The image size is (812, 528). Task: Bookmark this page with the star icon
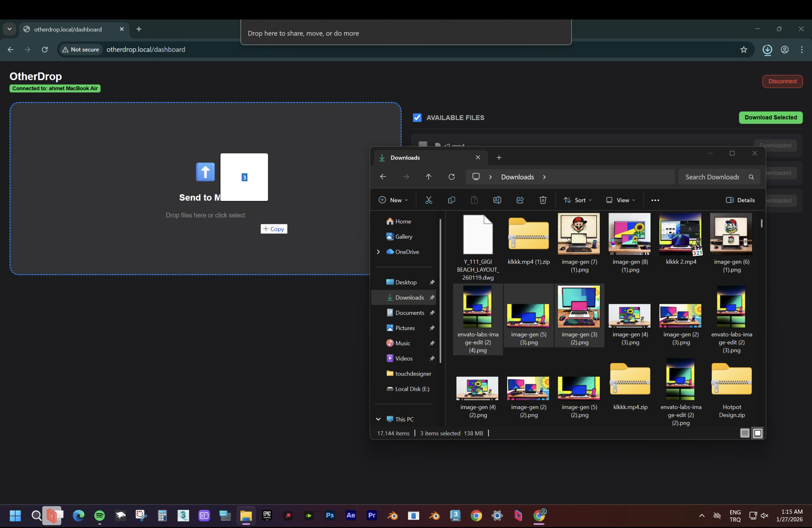[744, 49]
